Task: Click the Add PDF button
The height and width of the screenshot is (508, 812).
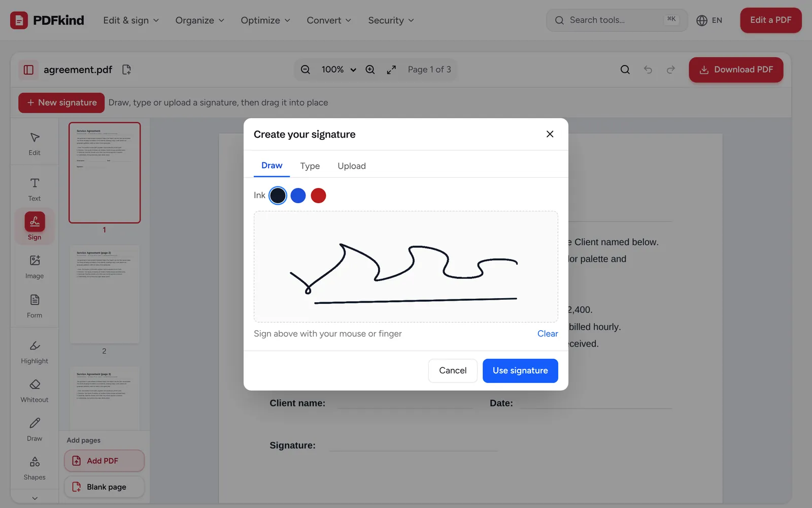Action: [104, 461]
